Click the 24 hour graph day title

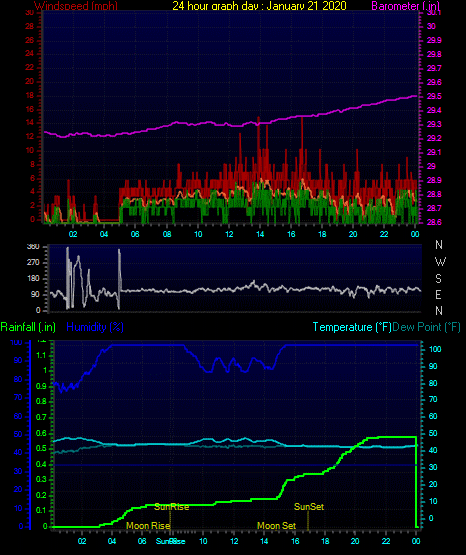[x=259, y=5]
